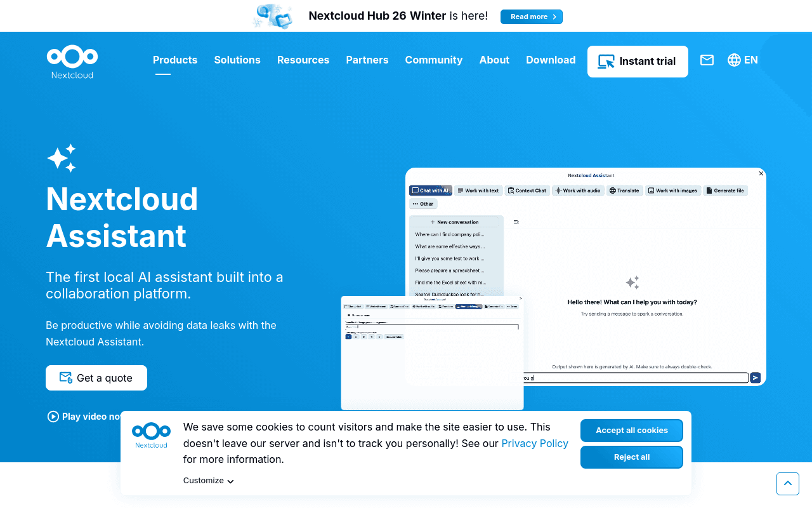Open the Partners menu
Viewport: 812px width, 508px height.
[x=367, y=60]
